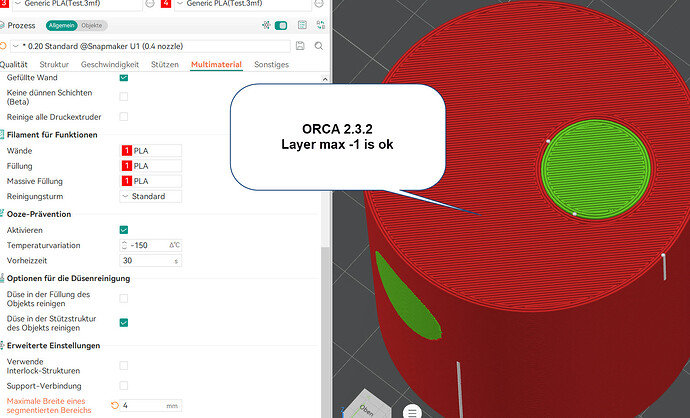The height and width of the screenshot is (418, 690).
Task: Edit the Vorheizzeit 30 field
Action: (150, 260)
